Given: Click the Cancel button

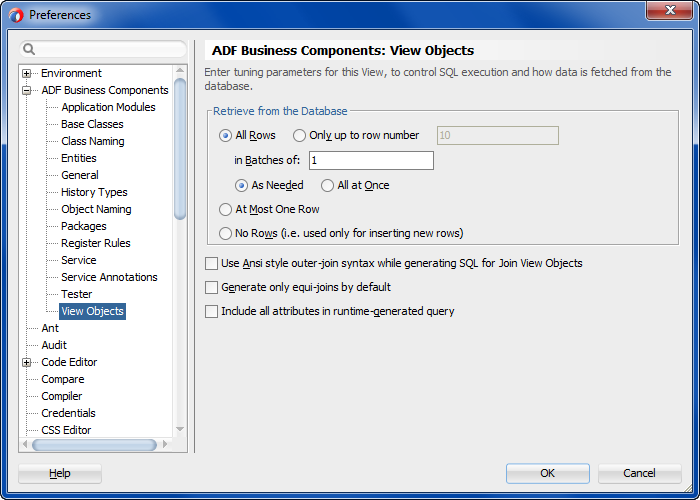Looking at the screenshot, I should point(639,473).
